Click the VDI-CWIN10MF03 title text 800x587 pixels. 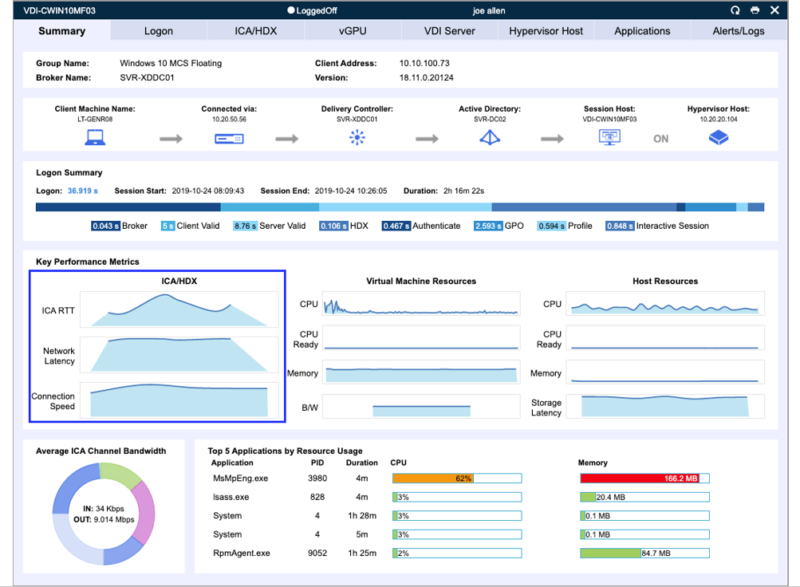[60, 10]
